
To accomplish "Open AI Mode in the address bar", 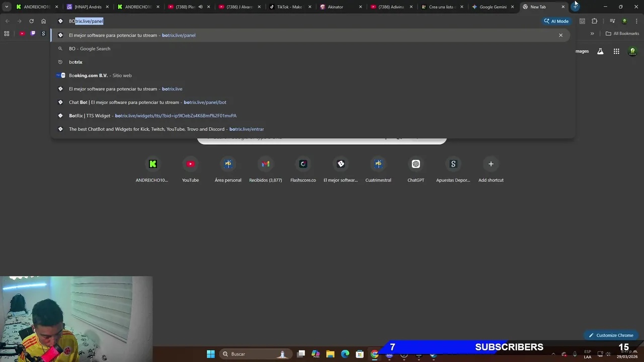I will tap(556, 21).
